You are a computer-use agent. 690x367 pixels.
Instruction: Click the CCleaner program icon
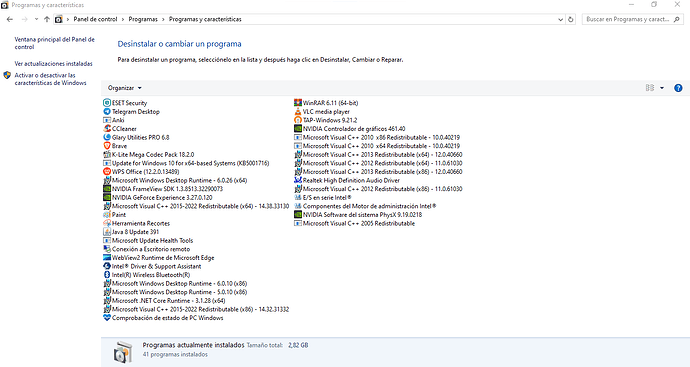pyautogui.click(x=106, y=128)
